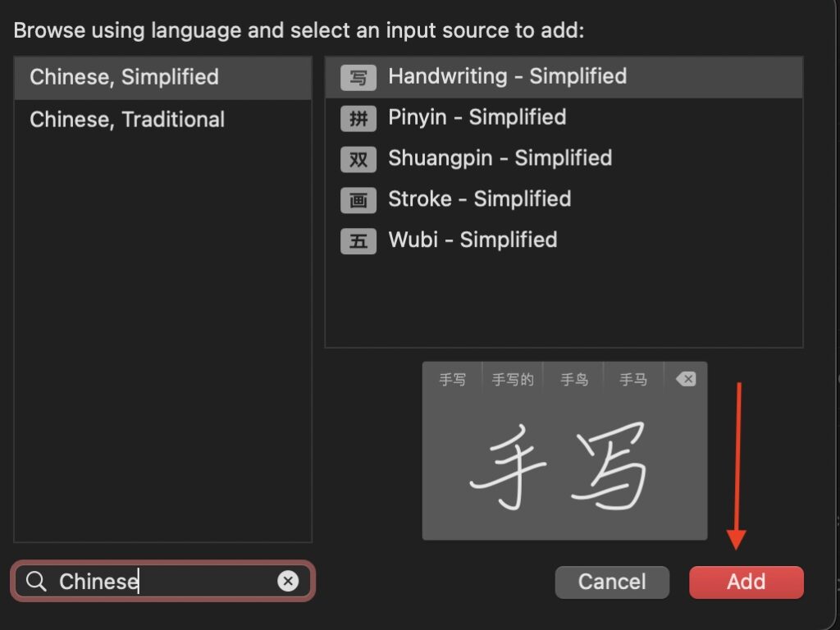
Task: Click the 画 Stroke input icon
Action: pyautogui.click(x=358, y=199)
